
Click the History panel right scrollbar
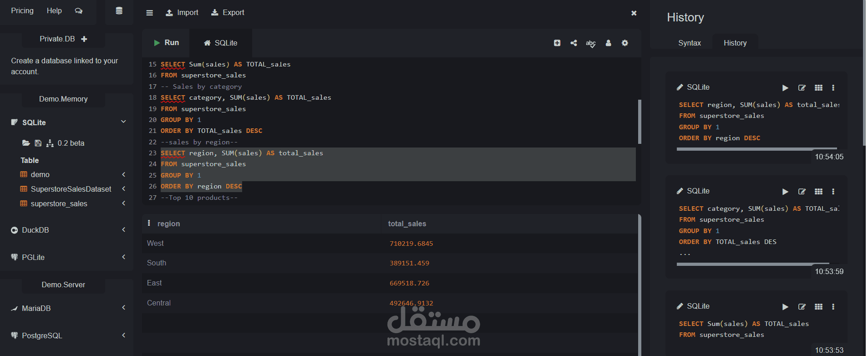click(864, 73)
